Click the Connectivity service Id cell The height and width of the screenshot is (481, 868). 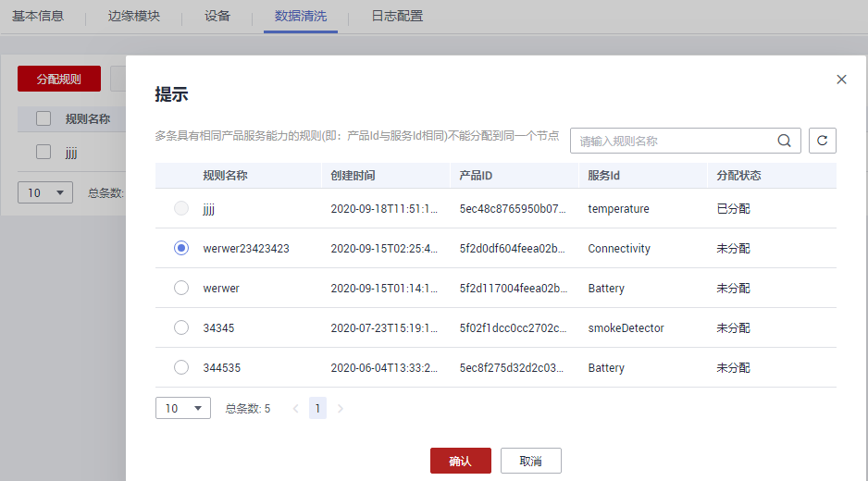pyautogui.click(x=619, y=249)
